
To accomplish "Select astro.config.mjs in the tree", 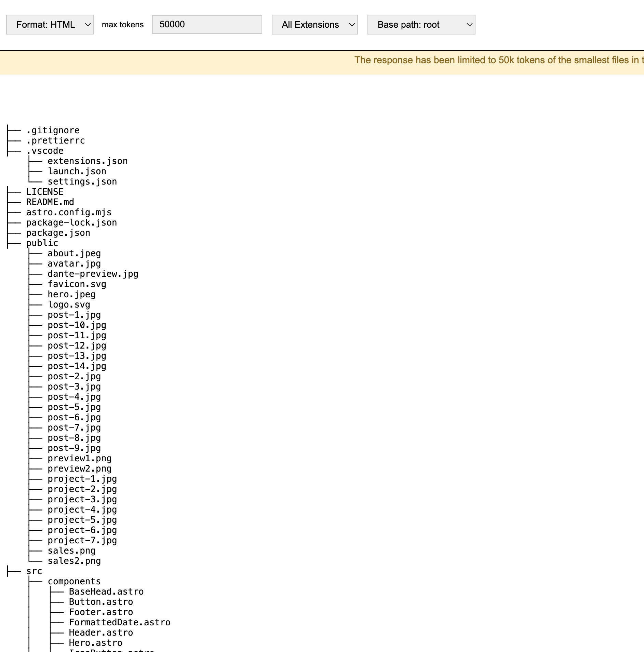I will [x=69, y=212].
